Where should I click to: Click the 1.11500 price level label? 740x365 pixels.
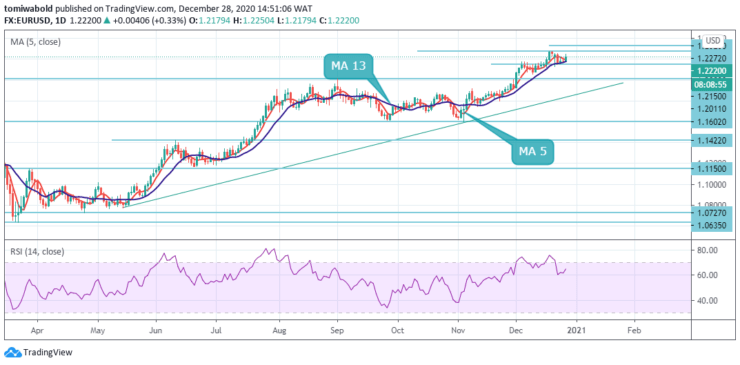pos(713,168)
